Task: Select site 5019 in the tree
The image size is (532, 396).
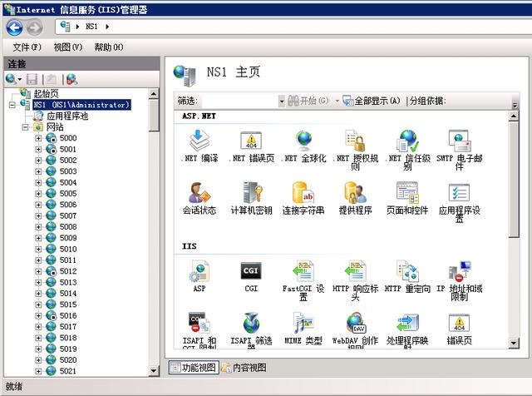Action: tap(68, 349)
